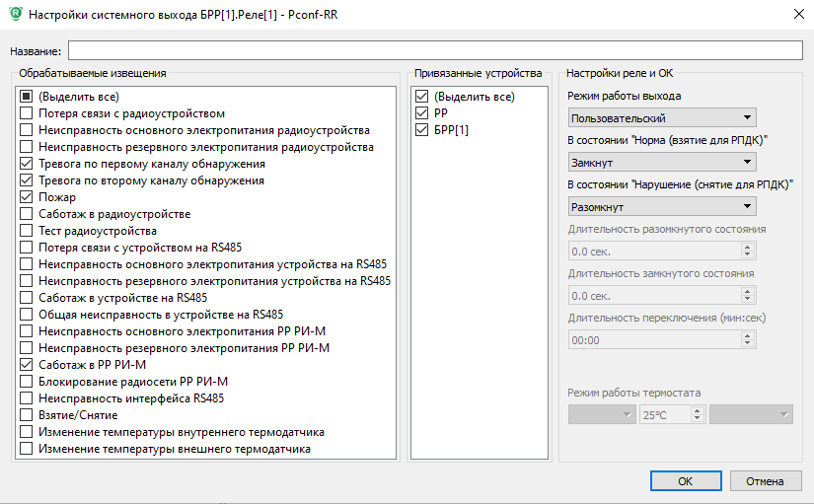Uncheck the 'РР' linked device
Viewport: 814px width, 504px height.
tap(421, 113)
